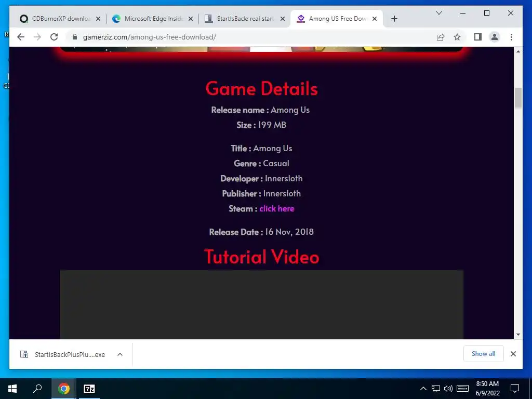Click the 'Size : 199 MB' text

(262, 125)
